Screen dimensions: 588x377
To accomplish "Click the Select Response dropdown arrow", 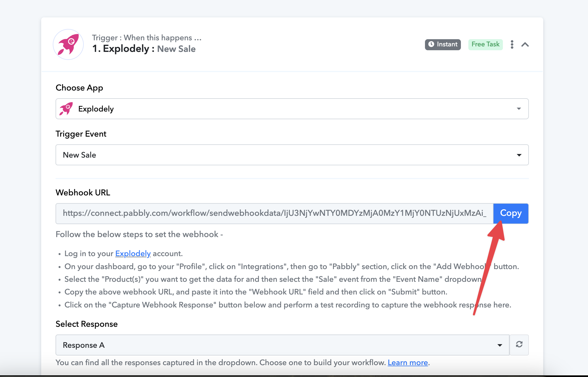I will (x=500, y=345).
